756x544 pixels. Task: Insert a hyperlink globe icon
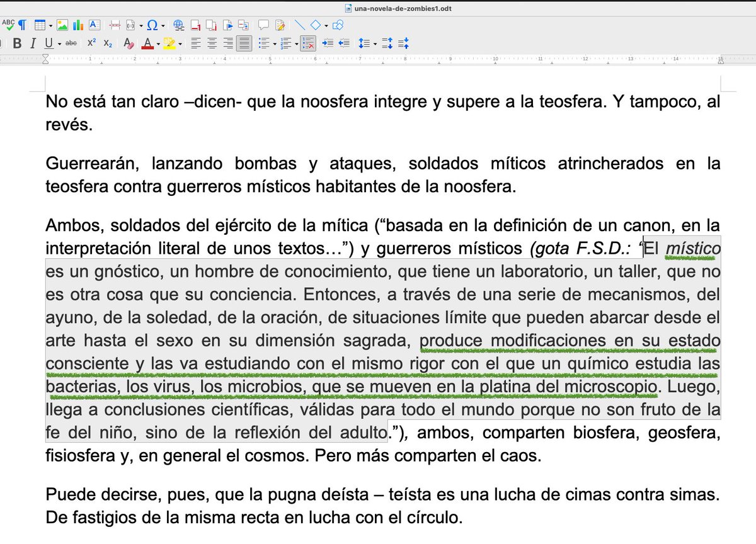[x=178, y=25]
